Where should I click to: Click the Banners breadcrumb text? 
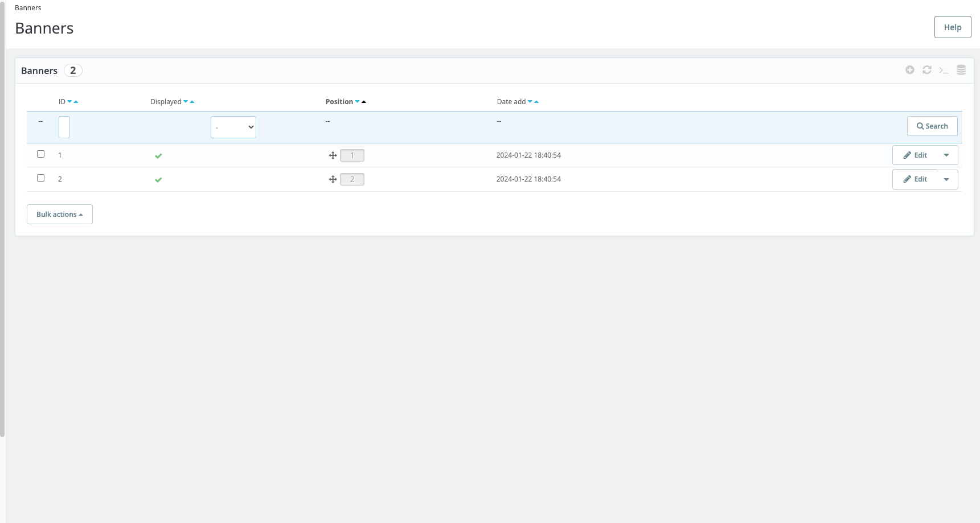pyautogui.click(x=28, y=8)
